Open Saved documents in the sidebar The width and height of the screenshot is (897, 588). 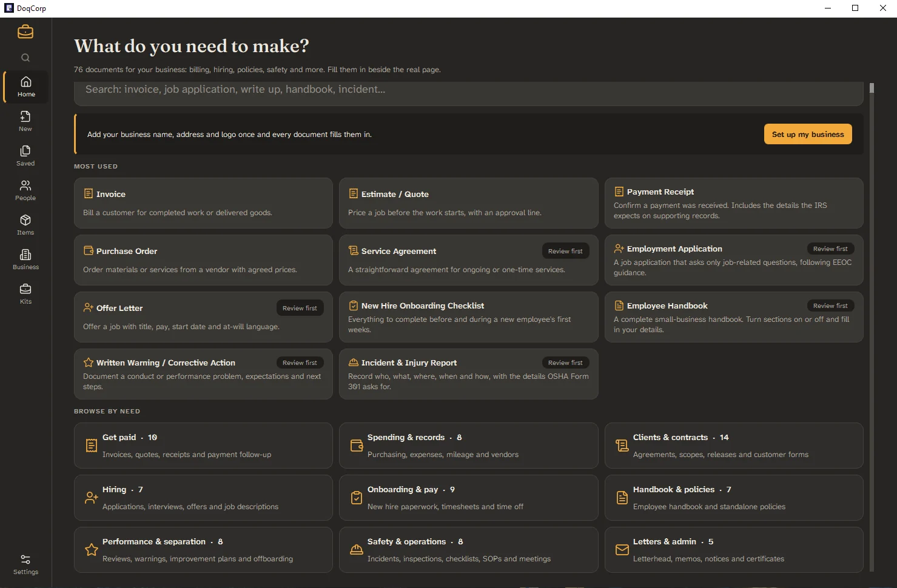coord(25,156)
